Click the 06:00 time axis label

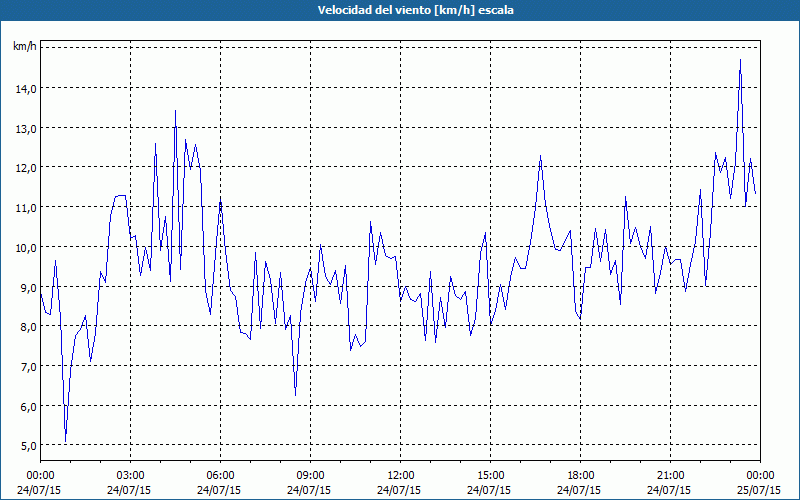(x=220, y=476)
